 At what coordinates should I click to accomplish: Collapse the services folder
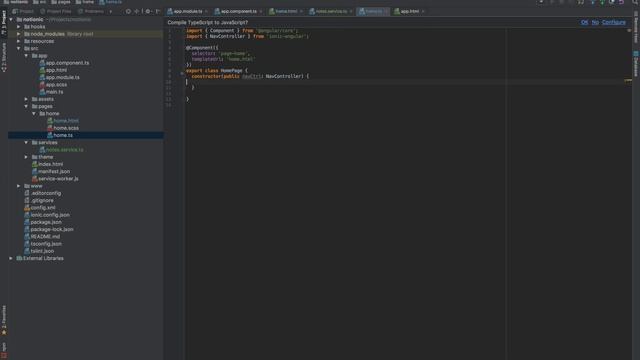click(x=27, y=142)
